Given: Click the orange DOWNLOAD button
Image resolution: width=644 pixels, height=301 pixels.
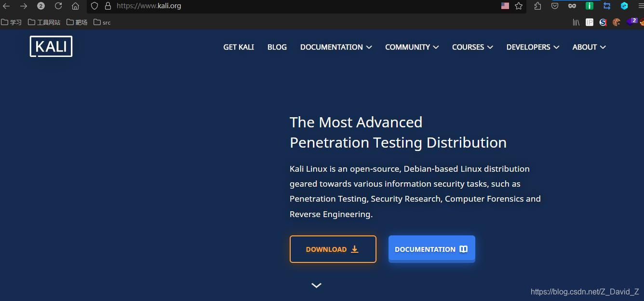Looking at the screenshot, I should pyautogui.click(x=333, y=249).
